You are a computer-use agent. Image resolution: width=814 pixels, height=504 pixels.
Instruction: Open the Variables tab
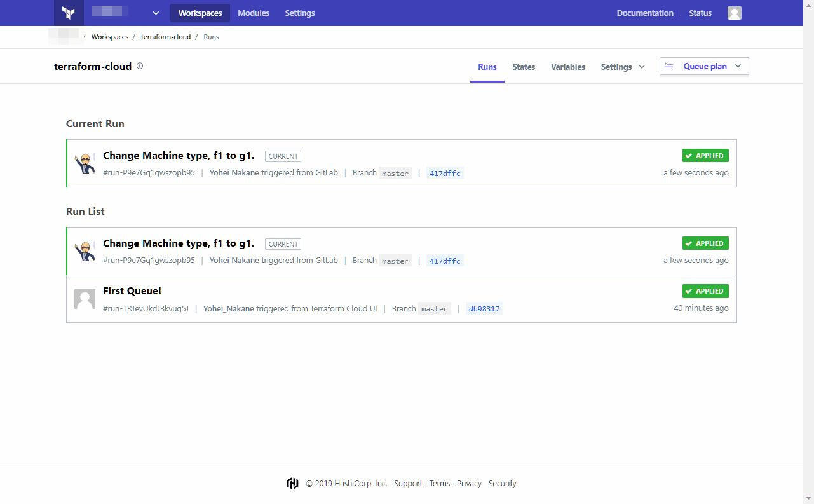[x=568, y=67]
